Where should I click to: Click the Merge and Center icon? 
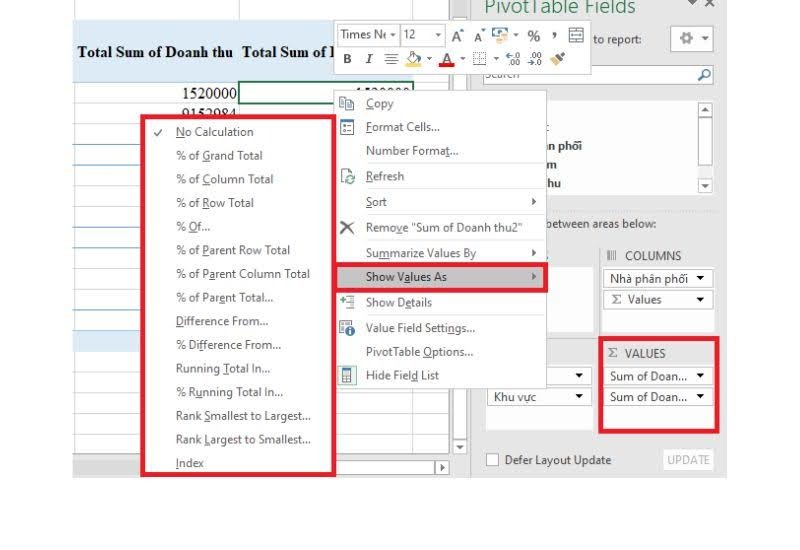pos(576,35)
